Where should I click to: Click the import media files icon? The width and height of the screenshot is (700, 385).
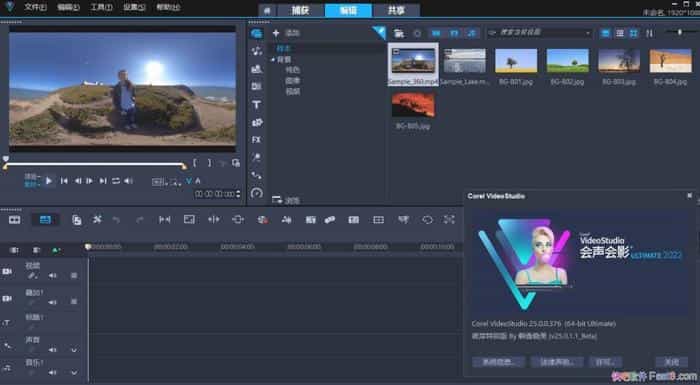coord(399,33)
